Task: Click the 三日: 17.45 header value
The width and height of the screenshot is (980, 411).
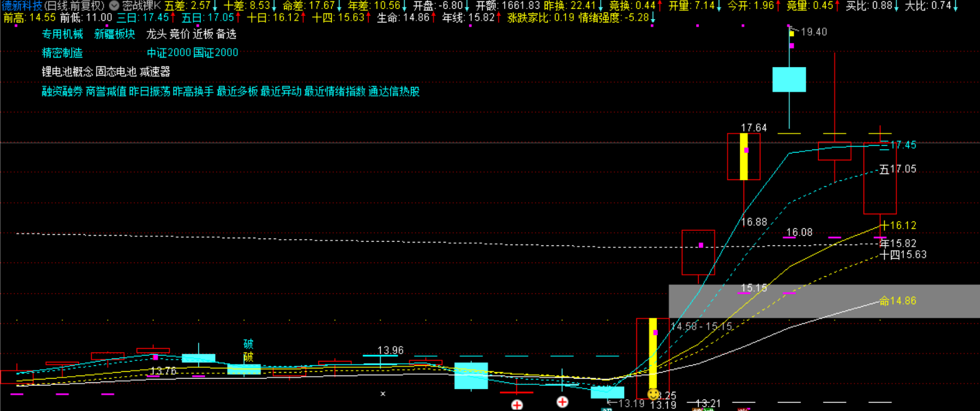Action: tap(143, 18)
